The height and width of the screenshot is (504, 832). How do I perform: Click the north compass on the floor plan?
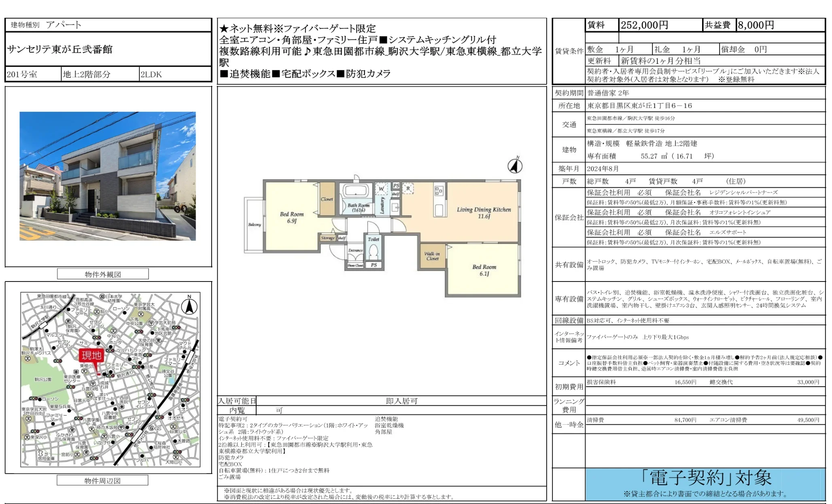pos(515,166)
